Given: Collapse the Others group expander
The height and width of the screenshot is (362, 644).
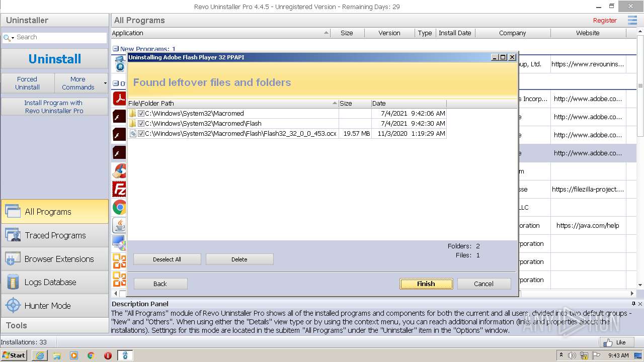Looking at the screenshot, I should tap(116, 83).
